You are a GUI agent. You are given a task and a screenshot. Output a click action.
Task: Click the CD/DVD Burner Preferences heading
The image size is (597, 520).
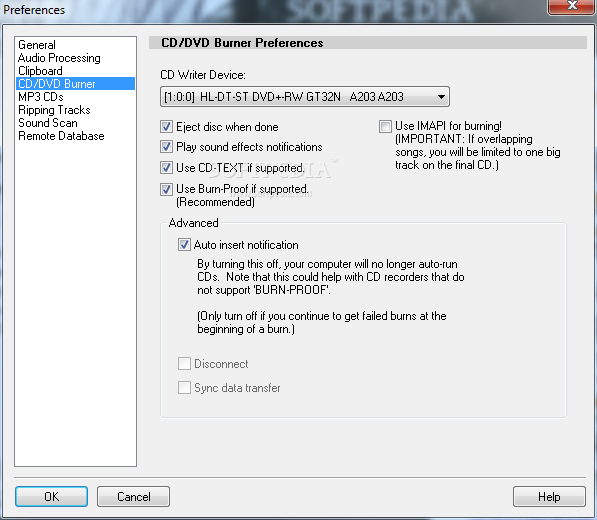pos(242,43)
